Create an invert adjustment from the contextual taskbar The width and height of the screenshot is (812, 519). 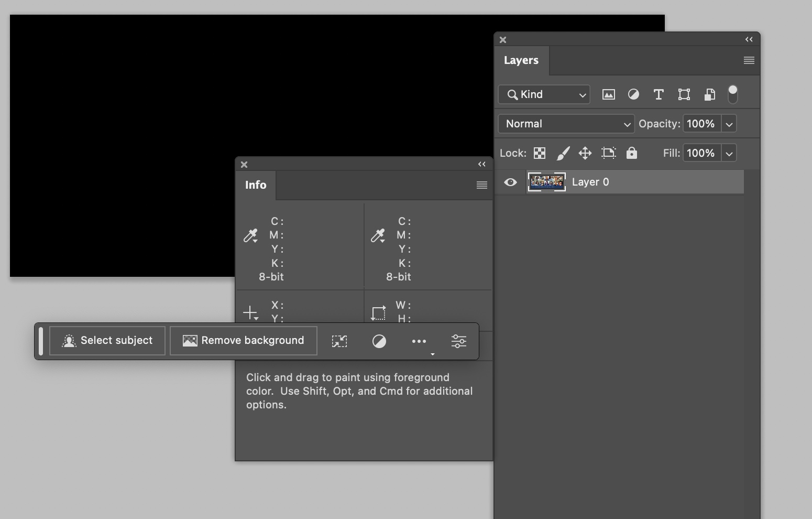point(379,341)
